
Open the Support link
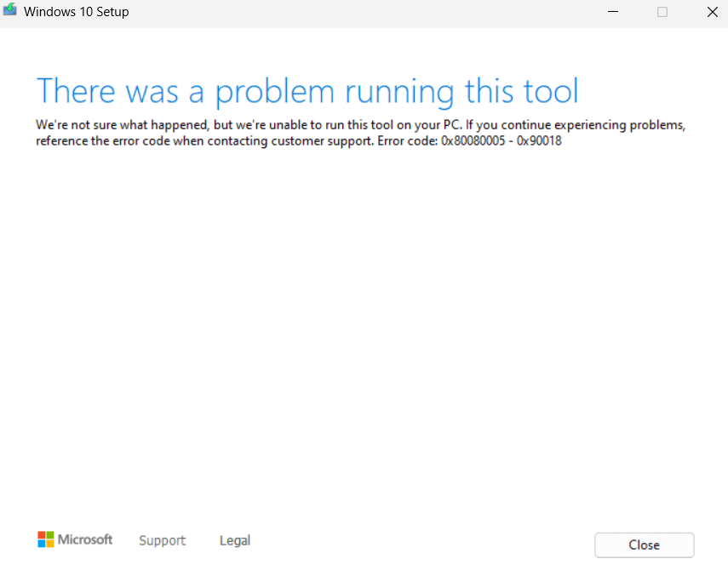(162, 540)
